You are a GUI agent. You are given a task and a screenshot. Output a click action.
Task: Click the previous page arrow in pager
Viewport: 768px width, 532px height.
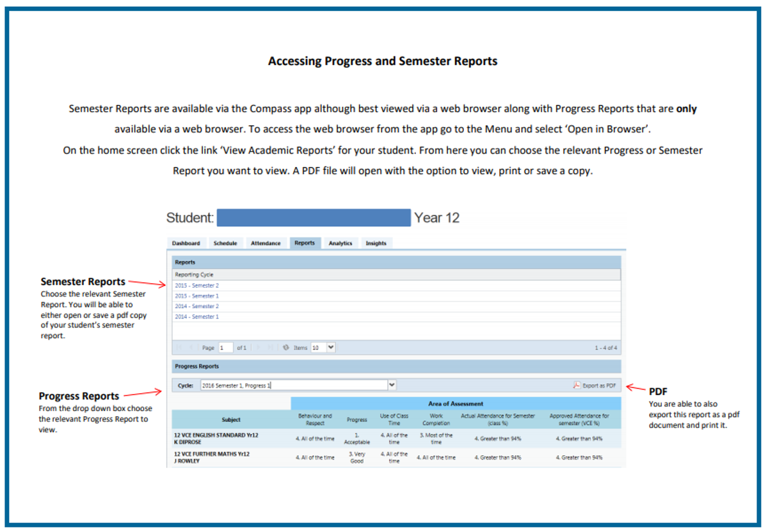click(193, 348)
